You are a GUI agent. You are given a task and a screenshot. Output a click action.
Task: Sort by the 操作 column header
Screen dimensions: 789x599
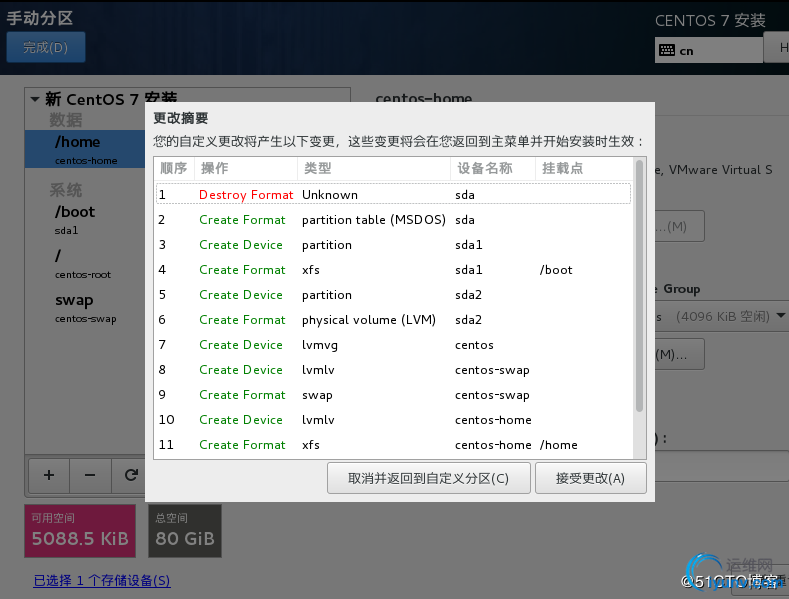pyautogui.click(x=246, y=168)
